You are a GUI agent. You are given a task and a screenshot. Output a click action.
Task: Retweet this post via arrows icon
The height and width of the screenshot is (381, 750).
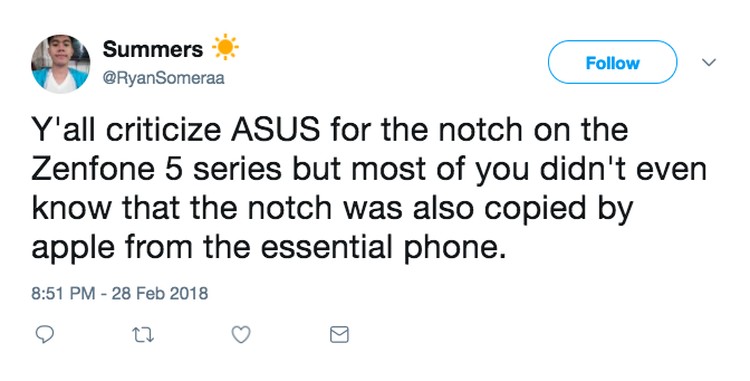(143, 335)
